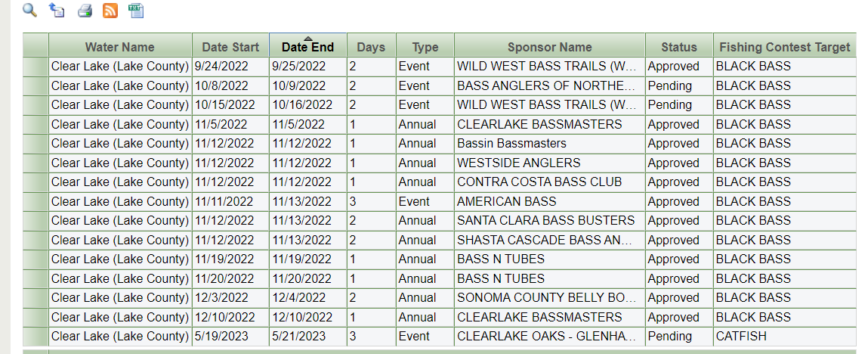Select row header of the 9/24/2022 row
Screen dimensions: 868x354
(36, 67)
